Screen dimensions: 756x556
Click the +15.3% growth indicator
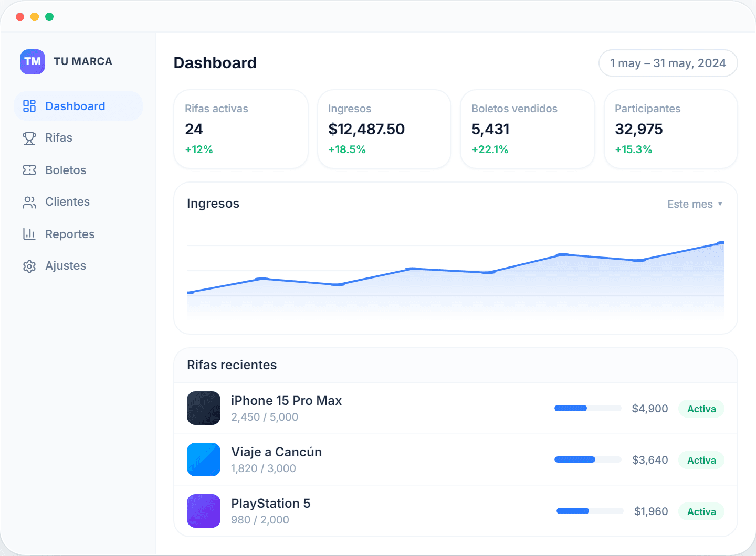pos(634,149)
